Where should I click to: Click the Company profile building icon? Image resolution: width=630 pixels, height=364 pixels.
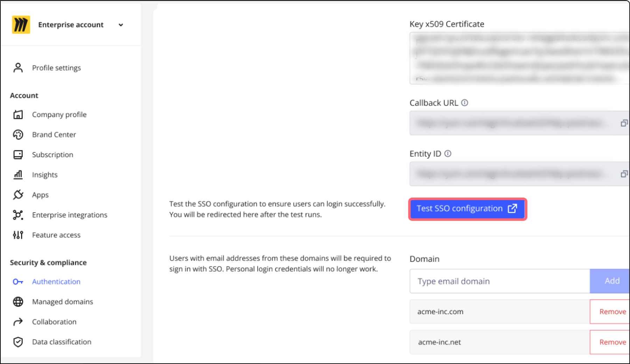pyautogui.click(x=18, y=115)
